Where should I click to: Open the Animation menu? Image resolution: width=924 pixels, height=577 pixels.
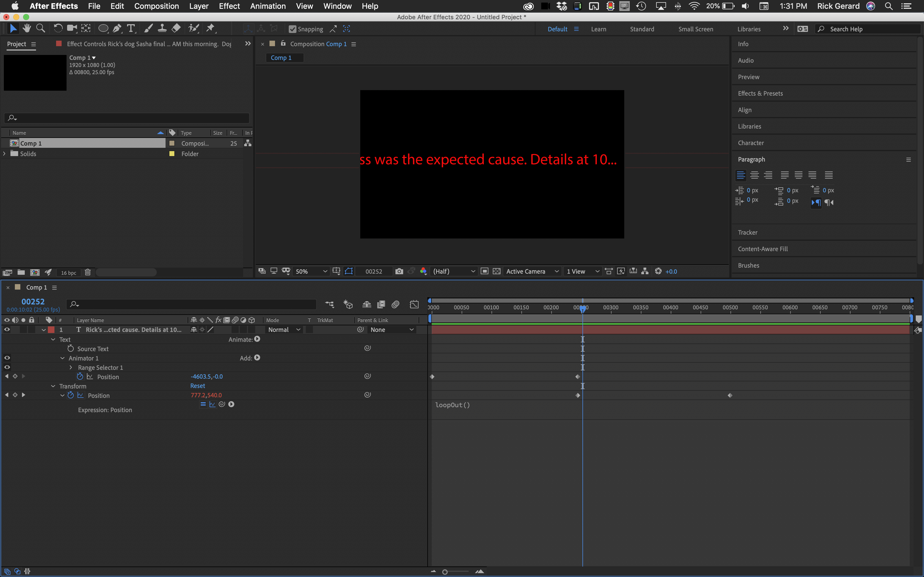(x=268, y=6)
